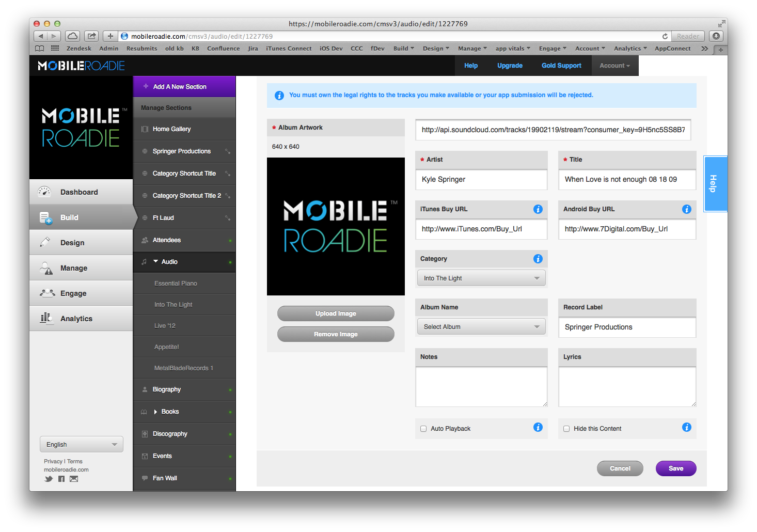Click the Safari share icon in toolbar

tap(91, 36)
